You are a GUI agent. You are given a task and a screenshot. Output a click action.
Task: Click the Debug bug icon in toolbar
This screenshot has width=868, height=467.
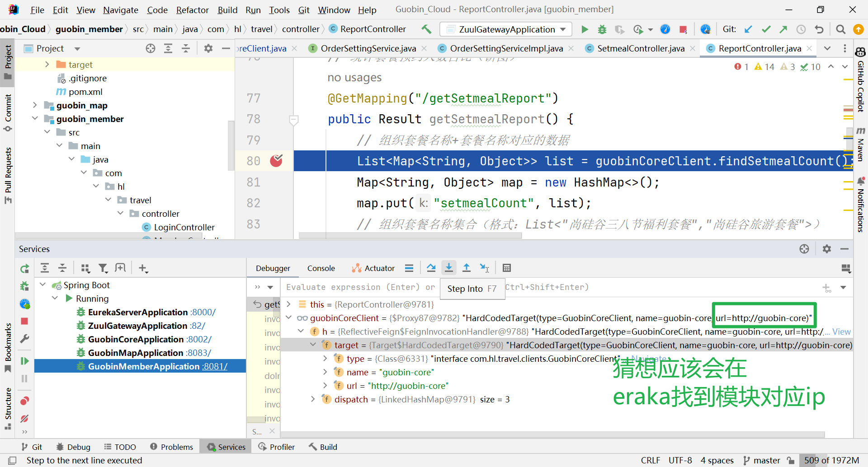[x=602, y=29]
